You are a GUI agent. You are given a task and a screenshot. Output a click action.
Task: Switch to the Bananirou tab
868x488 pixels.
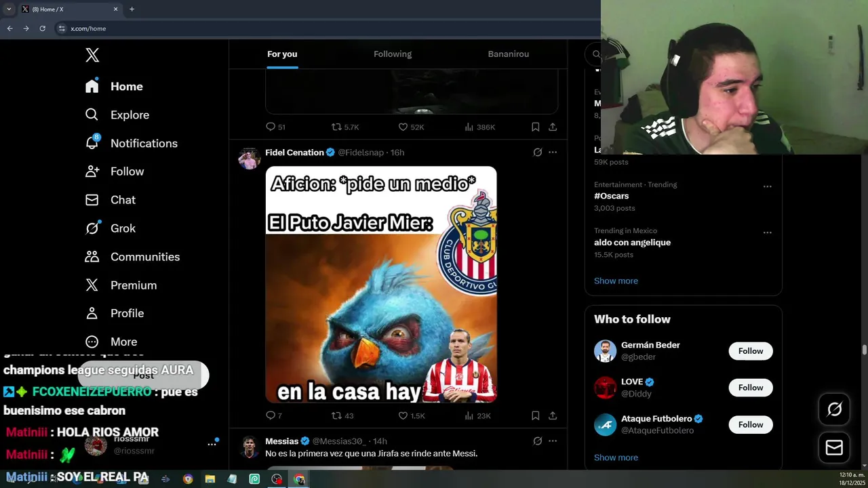click(x=509, y=54)
